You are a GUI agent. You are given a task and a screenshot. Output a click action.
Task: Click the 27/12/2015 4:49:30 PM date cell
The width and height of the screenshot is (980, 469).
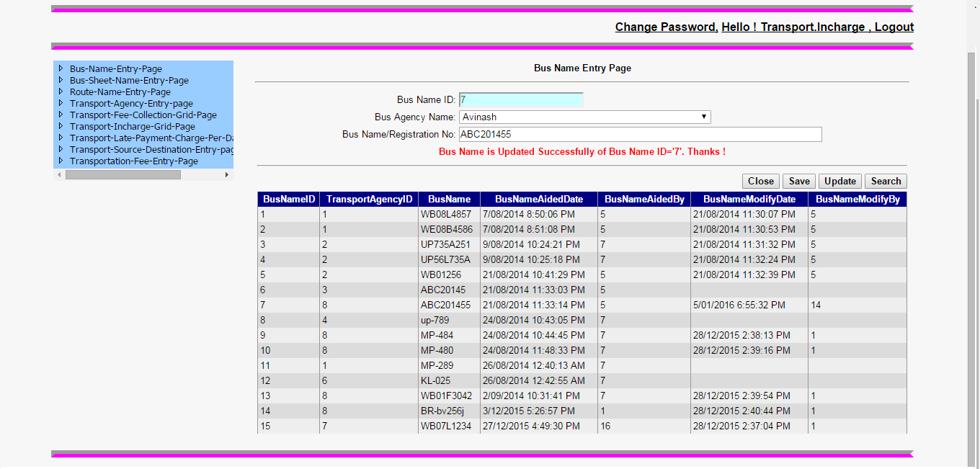point(539,426)
